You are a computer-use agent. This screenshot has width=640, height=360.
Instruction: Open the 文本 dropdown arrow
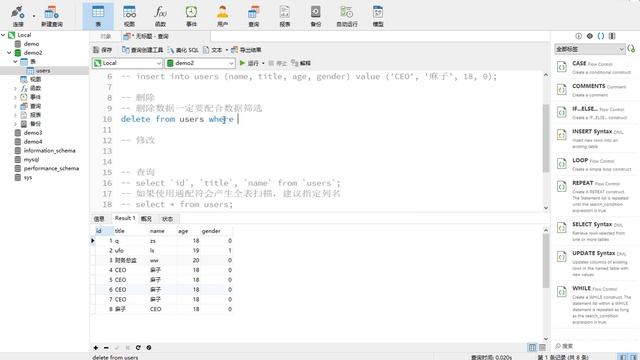pos(227,50)
